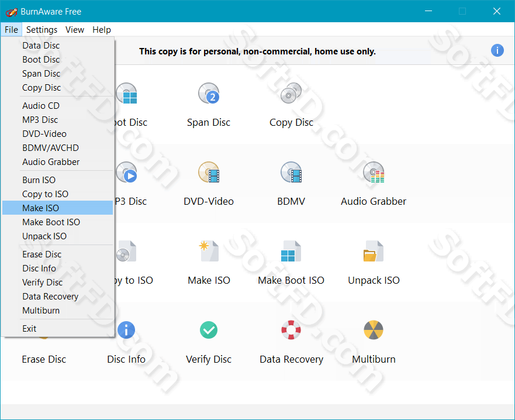Image resolution: width=515 pixels, height=420 pixels.
Task: Click the Multiburn label in grid
Action: coord(374,359)
